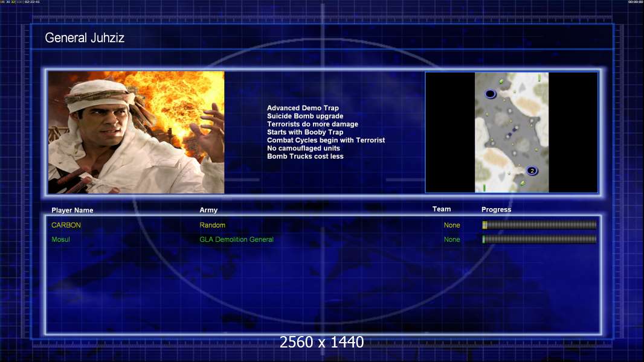Click the Progress column header

coord(496,209)
